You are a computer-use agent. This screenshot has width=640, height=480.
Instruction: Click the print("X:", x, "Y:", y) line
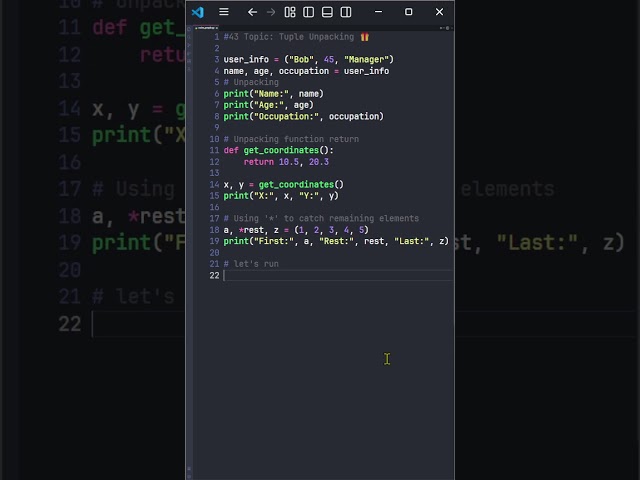(x=281, y=196)
